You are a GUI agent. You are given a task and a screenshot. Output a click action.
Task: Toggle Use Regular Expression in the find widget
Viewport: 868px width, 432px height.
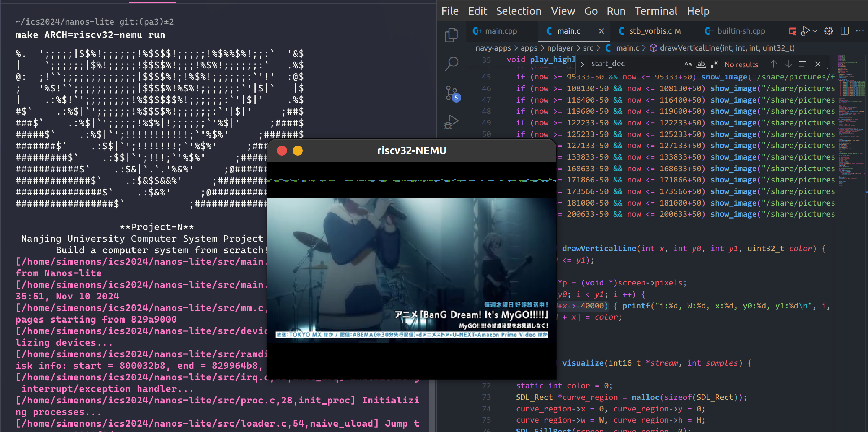coord(714,64)
